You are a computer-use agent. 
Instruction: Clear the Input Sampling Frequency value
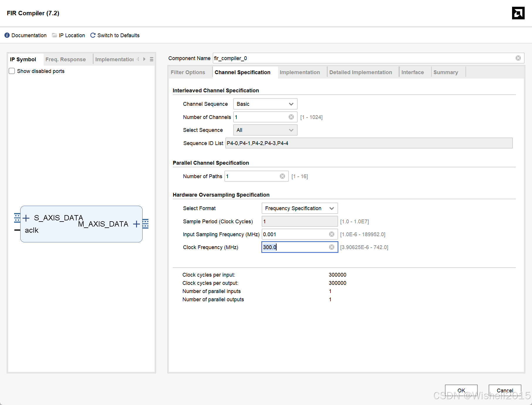tap(332, 234)
